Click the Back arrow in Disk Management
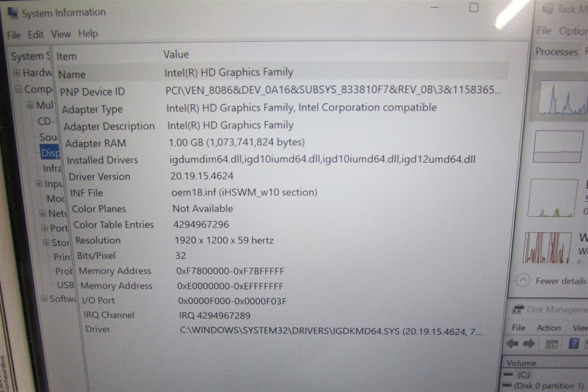 pyautogui.click(x=512, y=344)
